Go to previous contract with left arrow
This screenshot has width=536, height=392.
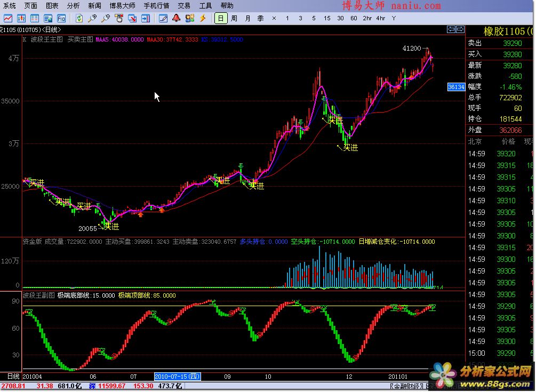(451, 29)
